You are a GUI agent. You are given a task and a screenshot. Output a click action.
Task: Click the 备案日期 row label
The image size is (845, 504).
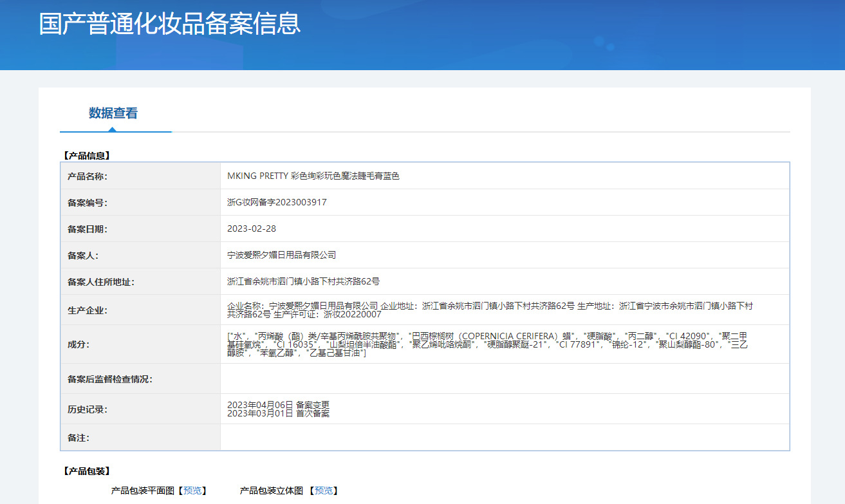pos(88,229)
